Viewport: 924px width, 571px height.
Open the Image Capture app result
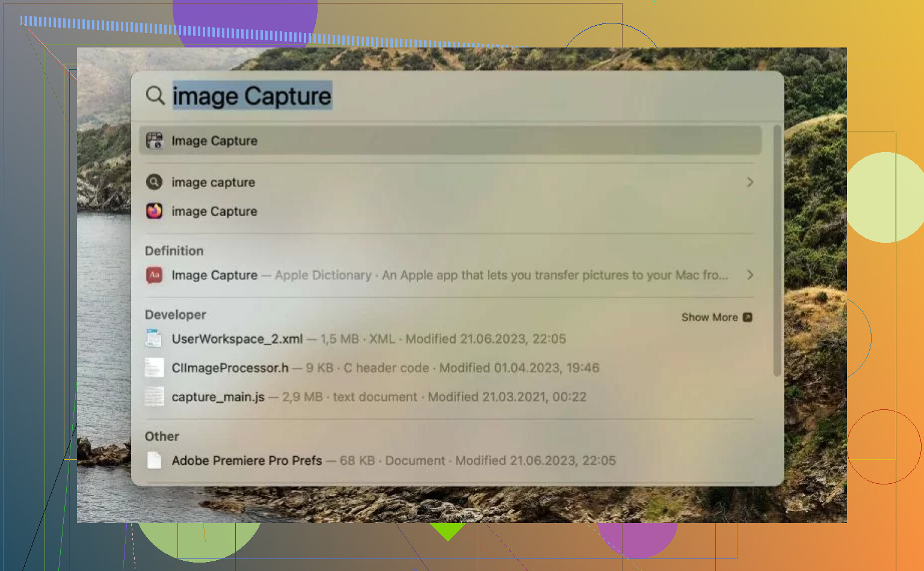[x=451, y=141]
